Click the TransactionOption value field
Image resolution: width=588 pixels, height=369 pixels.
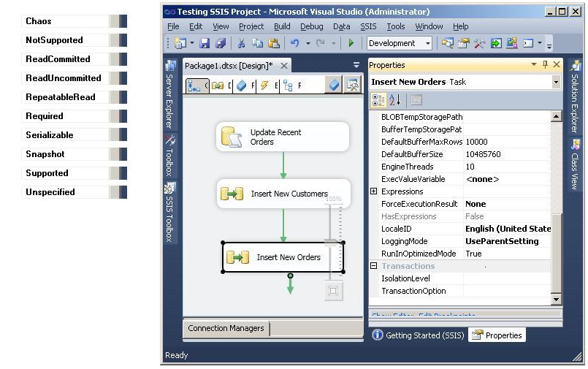[507, 291]
